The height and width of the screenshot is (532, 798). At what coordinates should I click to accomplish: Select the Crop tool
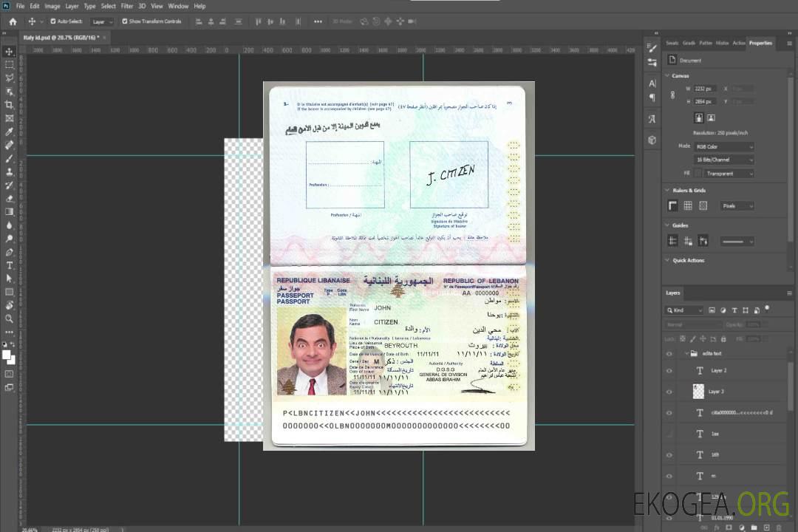click(x=9, y=105)
